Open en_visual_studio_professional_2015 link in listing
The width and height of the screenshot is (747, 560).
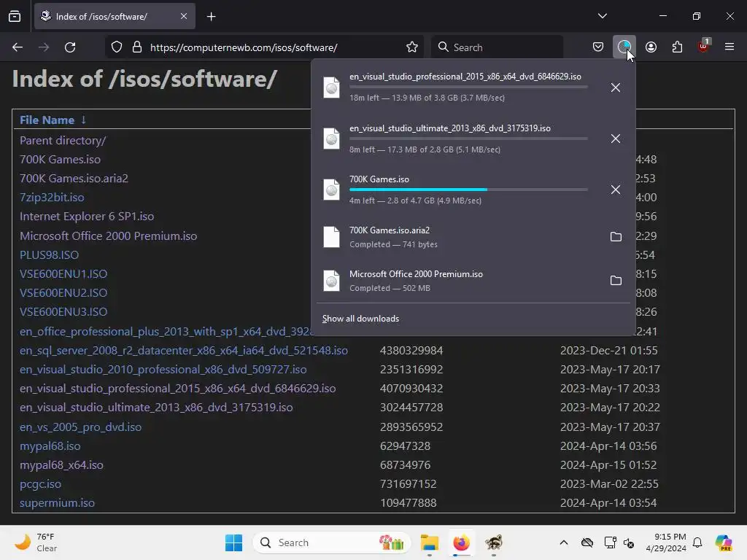click(178, 389)
